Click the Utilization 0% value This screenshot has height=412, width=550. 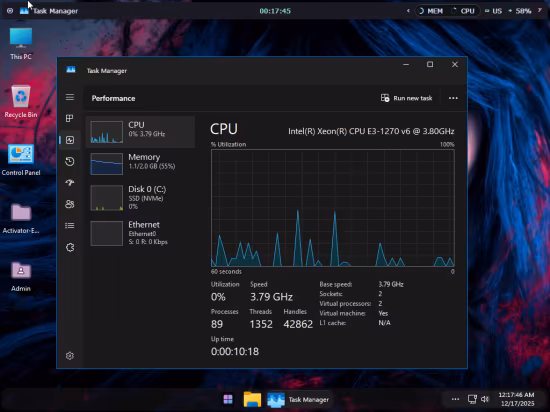(218, 297)
